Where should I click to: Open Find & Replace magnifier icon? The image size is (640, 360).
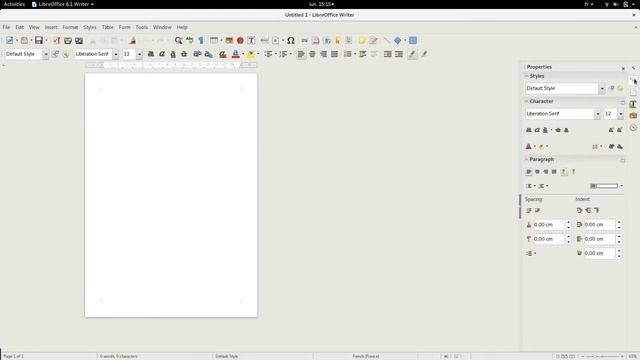click(x=178, y=40)
